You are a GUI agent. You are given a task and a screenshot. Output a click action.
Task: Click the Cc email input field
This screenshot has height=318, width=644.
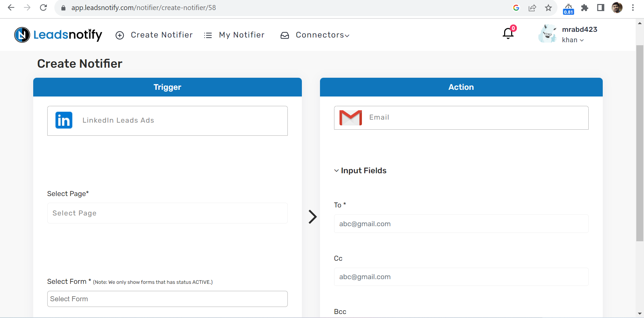[461, 277]
